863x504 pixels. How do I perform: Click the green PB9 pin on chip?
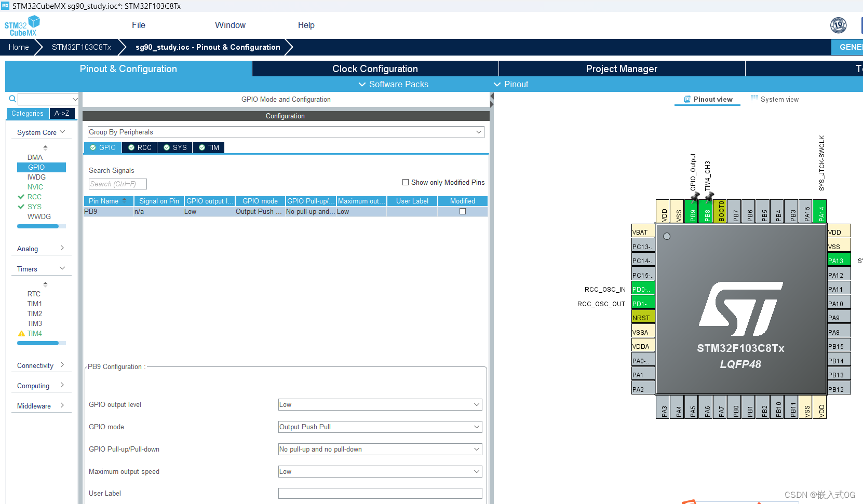692,211
